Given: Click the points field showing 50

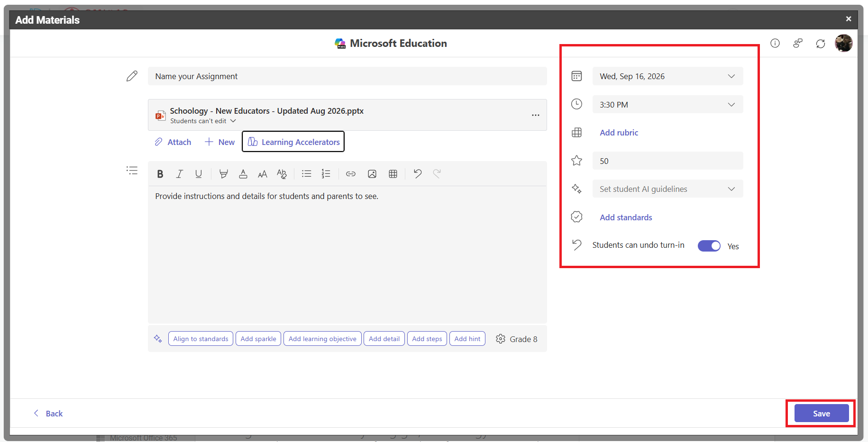Looking at the screenshot, I should [x=667, y=161].
